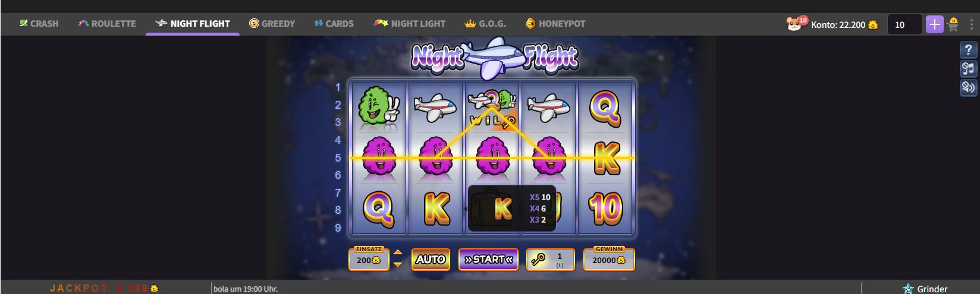
Task: Switch to the CRASH game tab
Action: click(39, 24)
